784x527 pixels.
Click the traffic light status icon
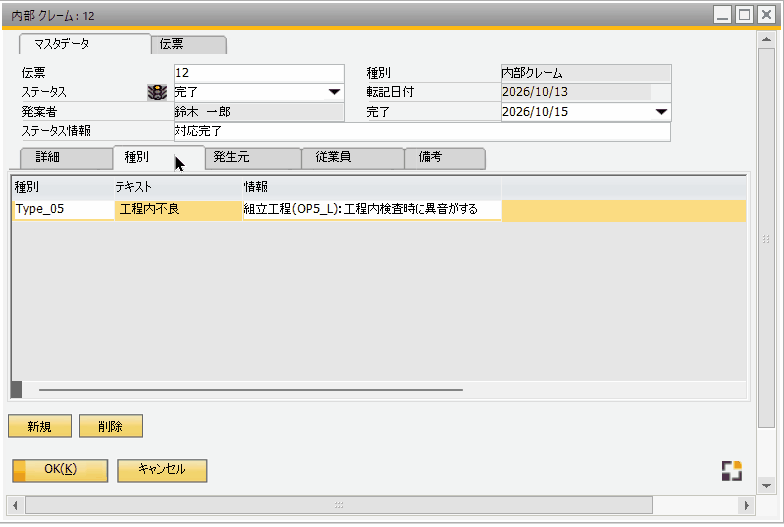(157, 92)
